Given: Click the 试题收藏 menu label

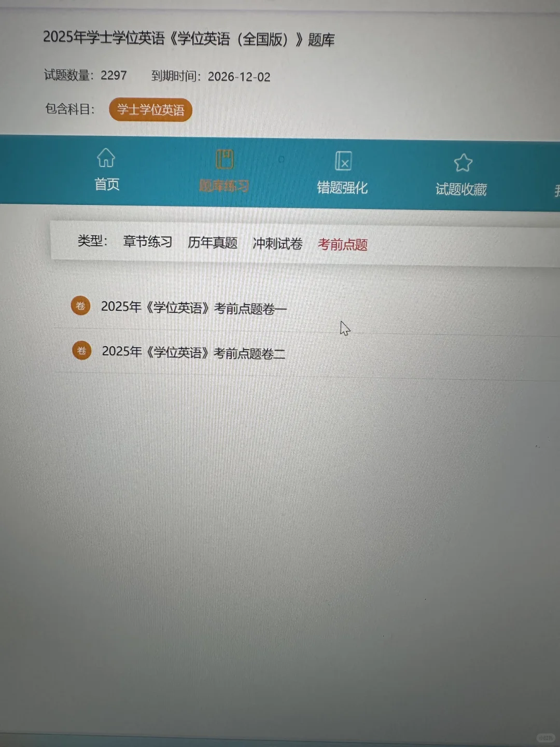Looking at the screenshot, I should 462,189.
